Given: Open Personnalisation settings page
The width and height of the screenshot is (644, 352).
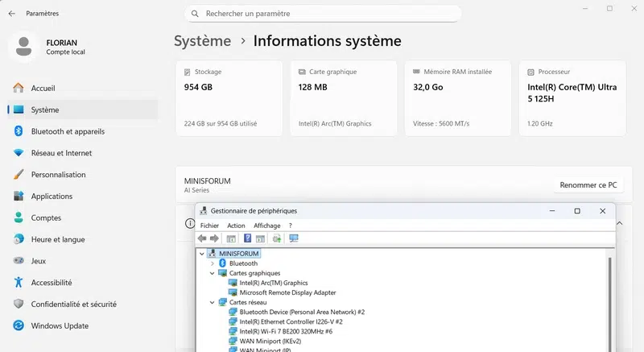Looking at the screenshot, I should click(58, 175).
